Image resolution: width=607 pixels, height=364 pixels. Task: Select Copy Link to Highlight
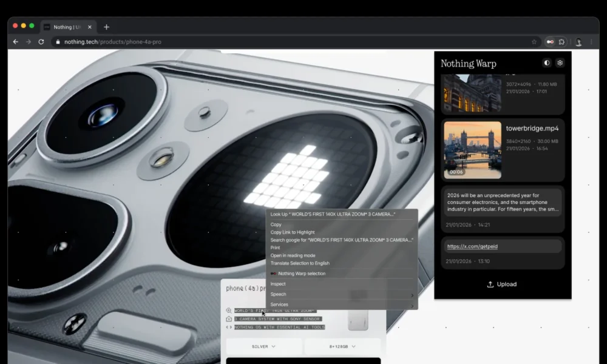[293, 232]
